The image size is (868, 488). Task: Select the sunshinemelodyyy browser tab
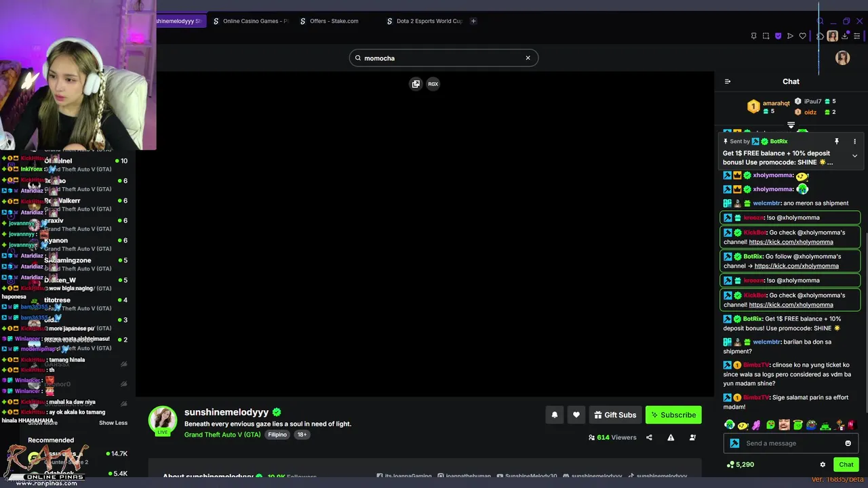(178, 21)
